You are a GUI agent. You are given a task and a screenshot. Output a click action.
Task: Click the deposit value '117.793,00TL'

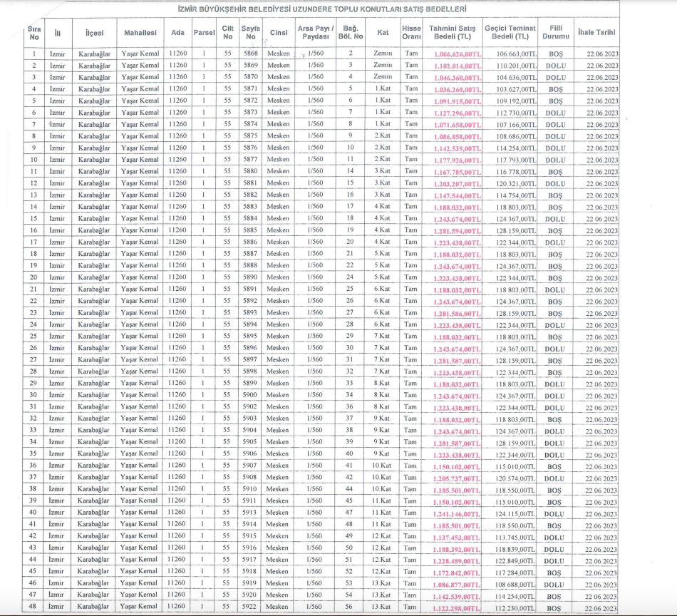pyautogui.click(x=517, y=160)
